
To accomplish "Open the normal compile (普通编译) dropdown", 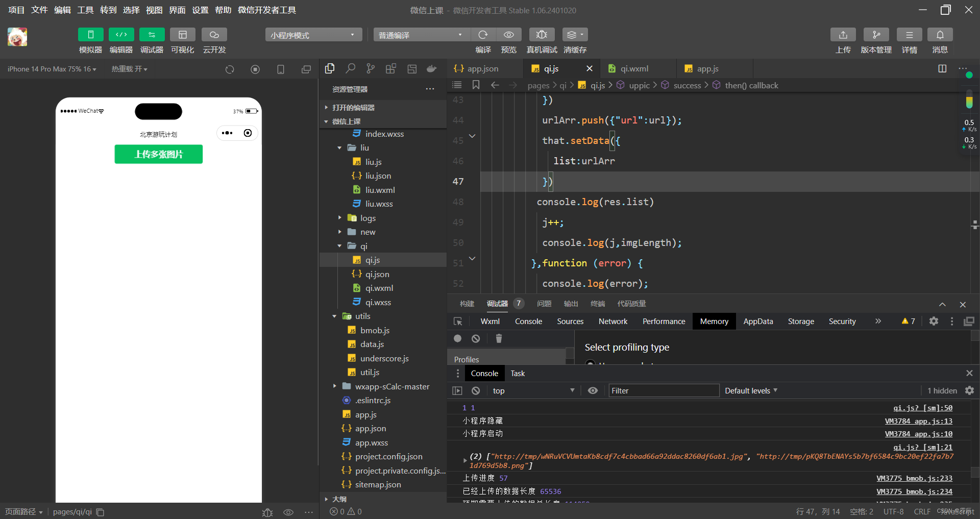I will (422, 35).
